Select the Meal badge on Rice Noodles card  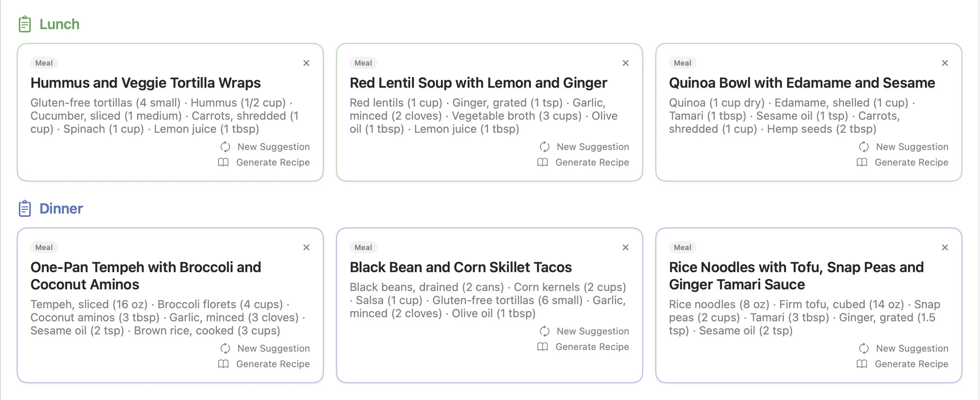(682, 247)
